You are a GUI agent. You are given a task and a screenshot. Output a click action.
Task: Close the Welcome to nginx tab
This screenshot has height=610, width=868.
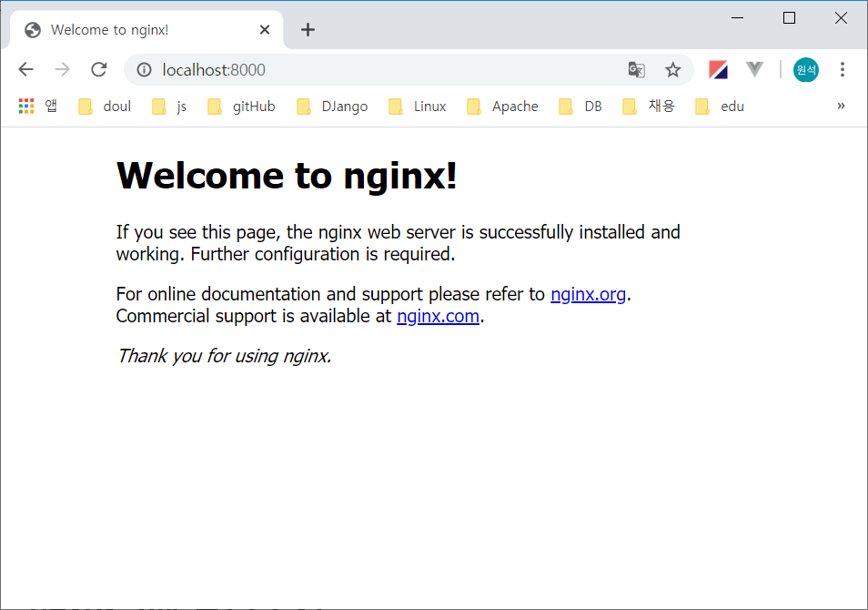265,30
